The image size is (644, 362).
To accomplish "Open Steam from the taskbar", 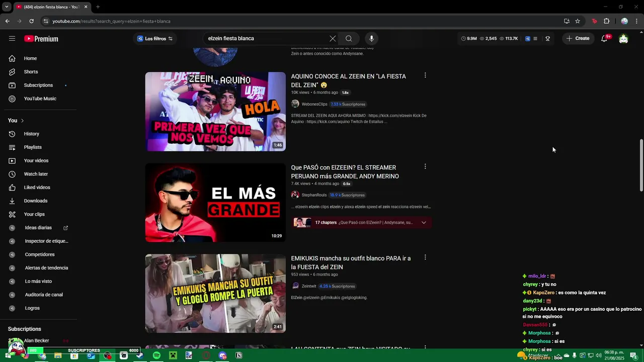I will point(140,356).
